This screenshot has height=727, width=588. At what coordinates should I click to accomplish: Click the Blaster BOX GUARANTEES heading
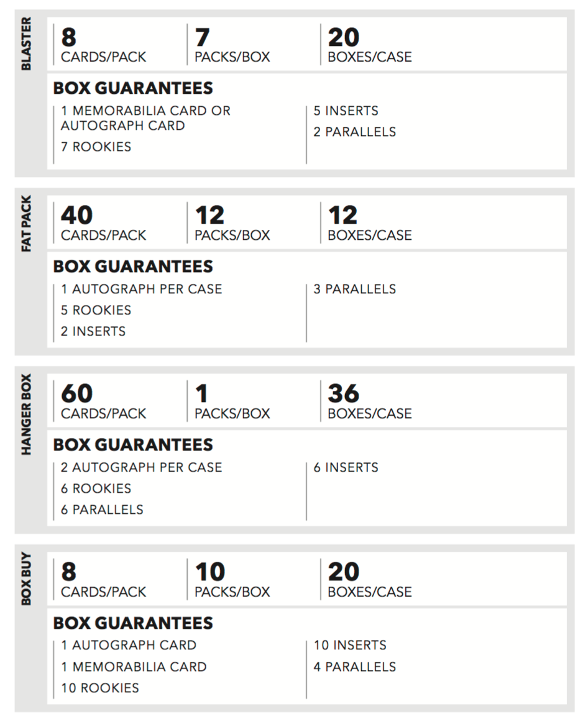pos(133,88)
